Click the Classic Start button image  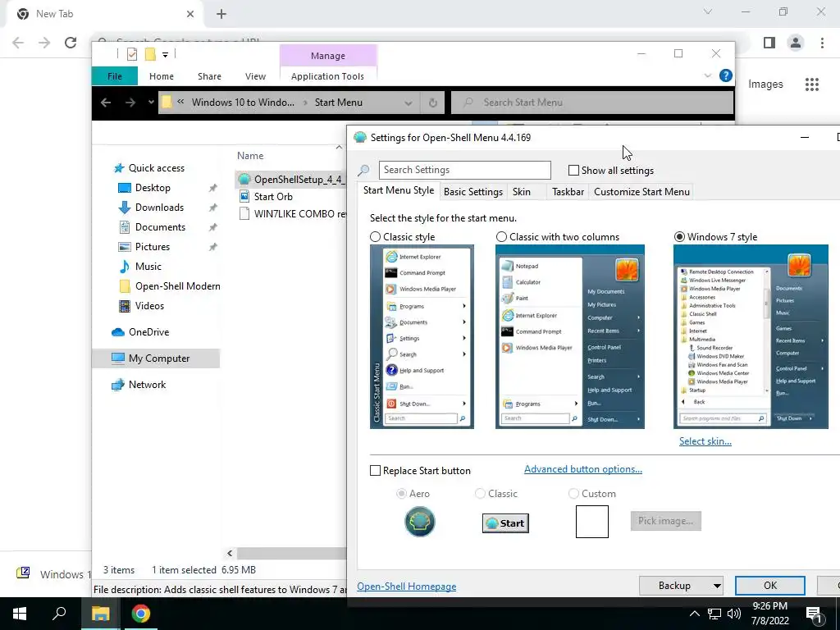[505, 523]
